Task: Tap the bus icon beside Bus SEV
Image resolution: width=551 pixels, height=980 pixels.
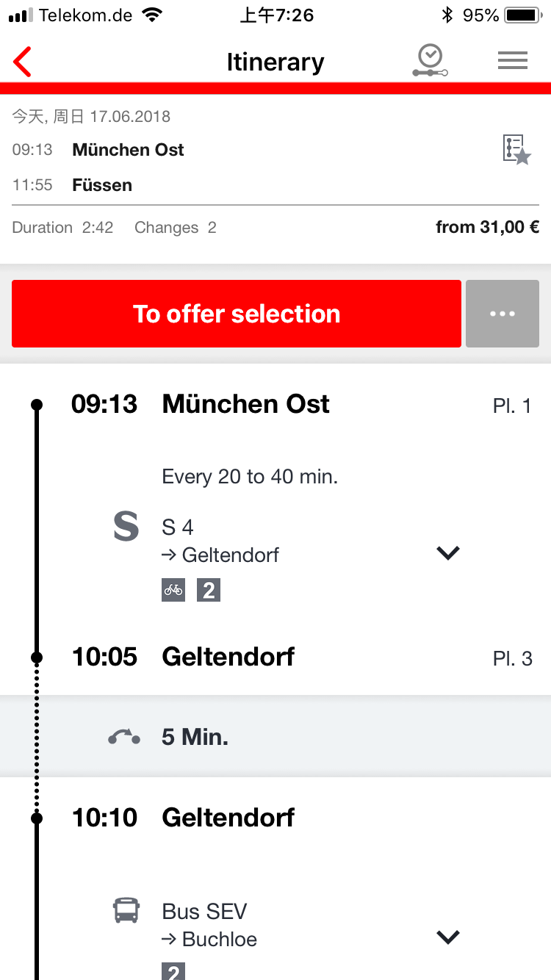Action: [x=126, y=911]
